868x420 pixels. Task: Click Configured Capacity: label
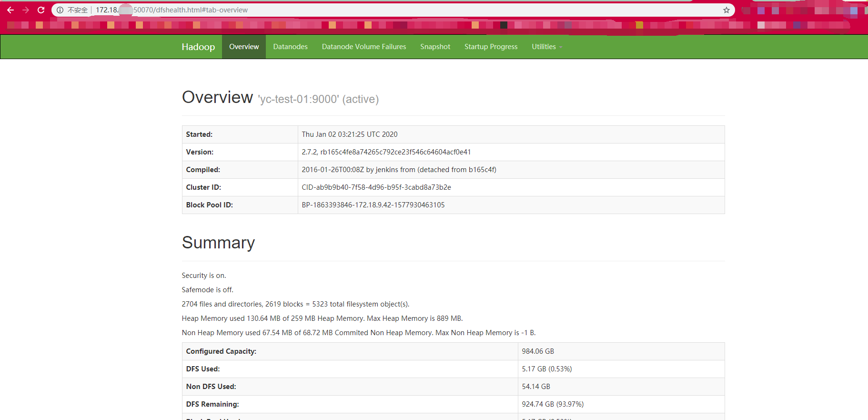[x=221, y=351]
